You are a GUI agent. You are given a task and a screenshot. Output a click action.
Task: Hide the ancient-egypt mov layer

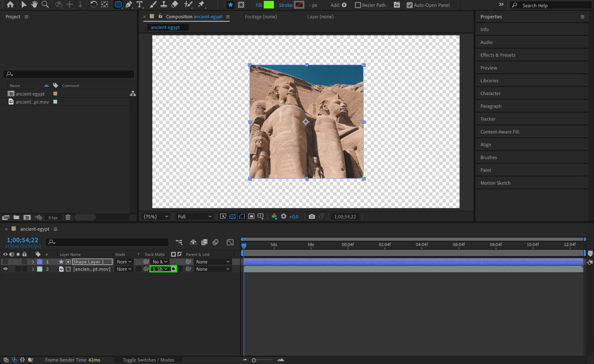point(5,269)
